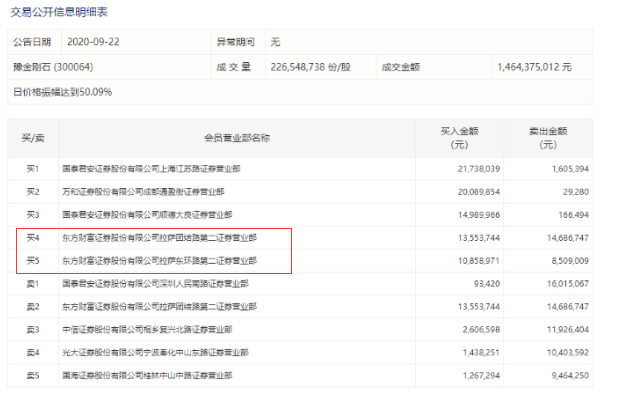Screen dimensions: 620x404
Task: Select the 买3 row label
Action: tap(33, 215)
